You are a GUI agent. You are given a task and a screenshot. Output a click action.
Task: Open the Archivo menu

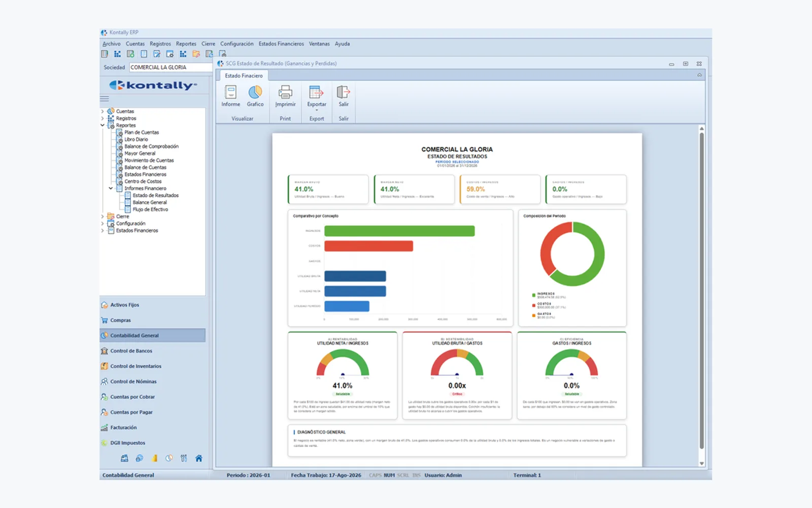pyautogui.click(x=112, y=44)
